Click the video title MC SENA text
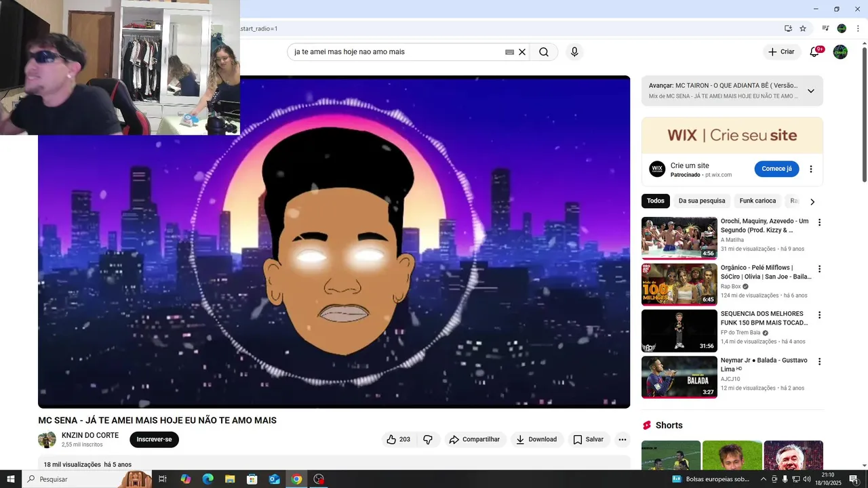Image resolution: width=868 pixels, height=488 pixels. 157,420
